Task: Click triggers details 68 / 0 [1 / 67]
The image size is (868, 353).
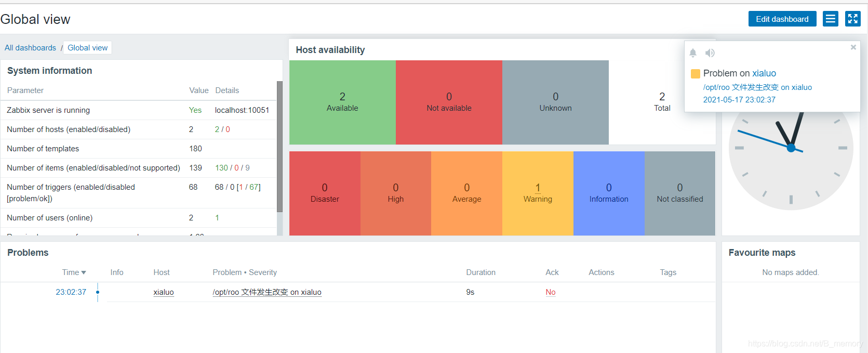Action: pos(238,187)
